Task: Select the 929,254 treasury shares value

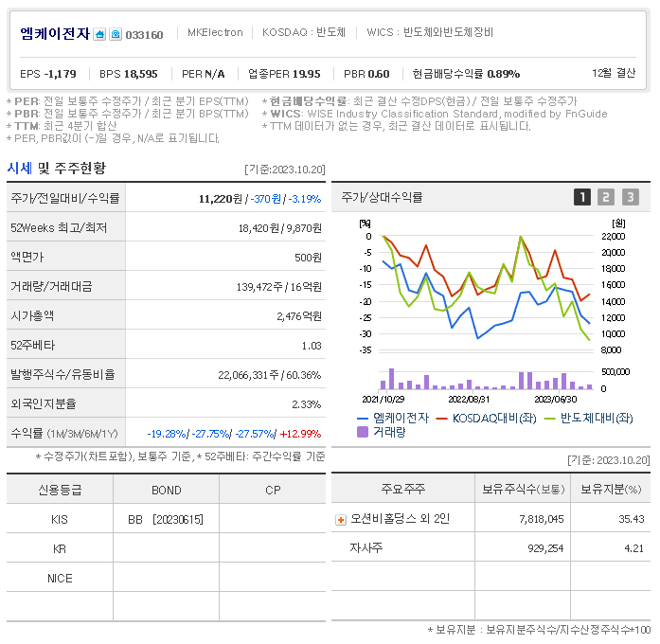Action: coord(545,549)
